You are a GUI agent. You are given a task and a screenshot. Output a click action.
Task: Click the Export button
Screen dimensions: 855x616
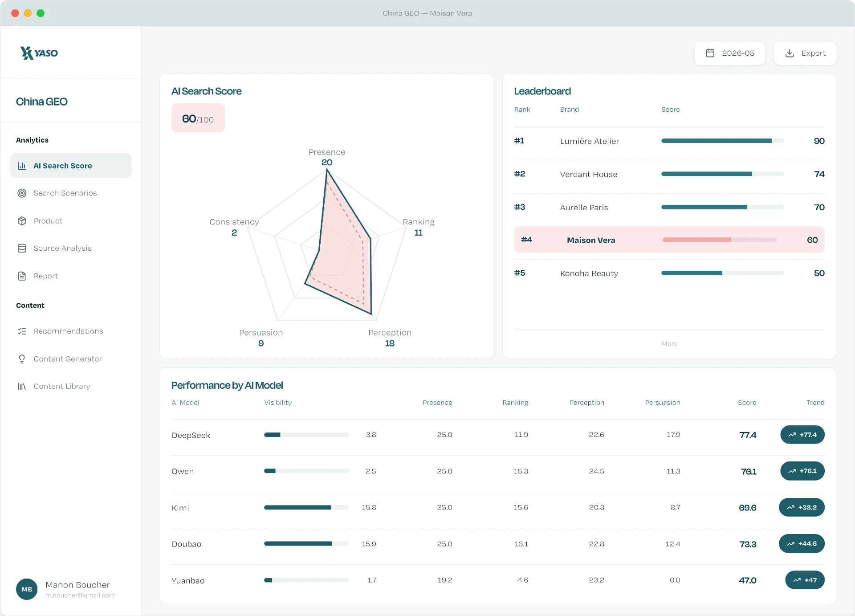coord(805,53)
